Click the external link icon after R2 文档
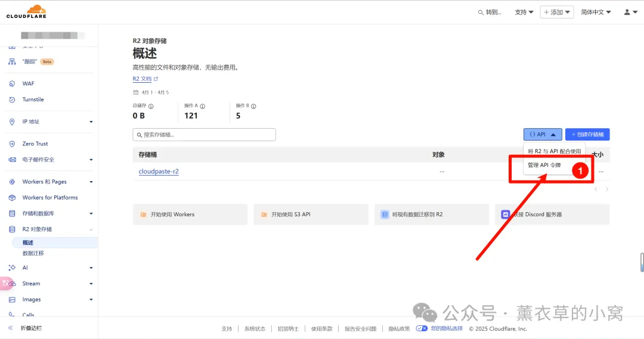This screenshot has width=644, height=339. (156, 79)
